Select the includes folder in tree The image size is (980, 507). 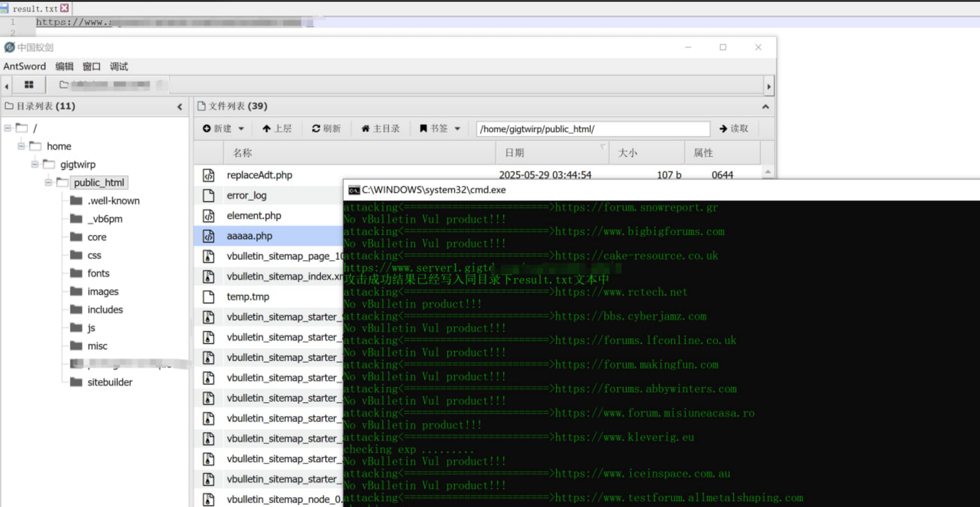pos(105,309)
